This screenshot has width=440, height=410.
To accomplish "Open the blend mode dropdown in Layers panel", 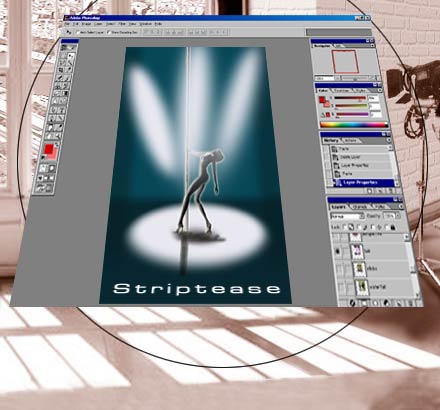I will point(347,216).
